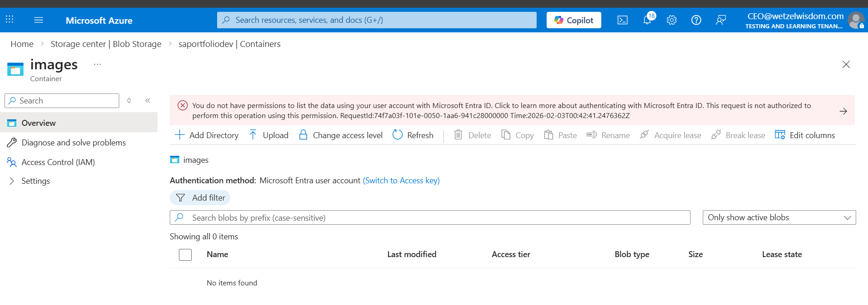Click Refresh to reload blobs
The image size is (868, 305).
click(413, 135)
